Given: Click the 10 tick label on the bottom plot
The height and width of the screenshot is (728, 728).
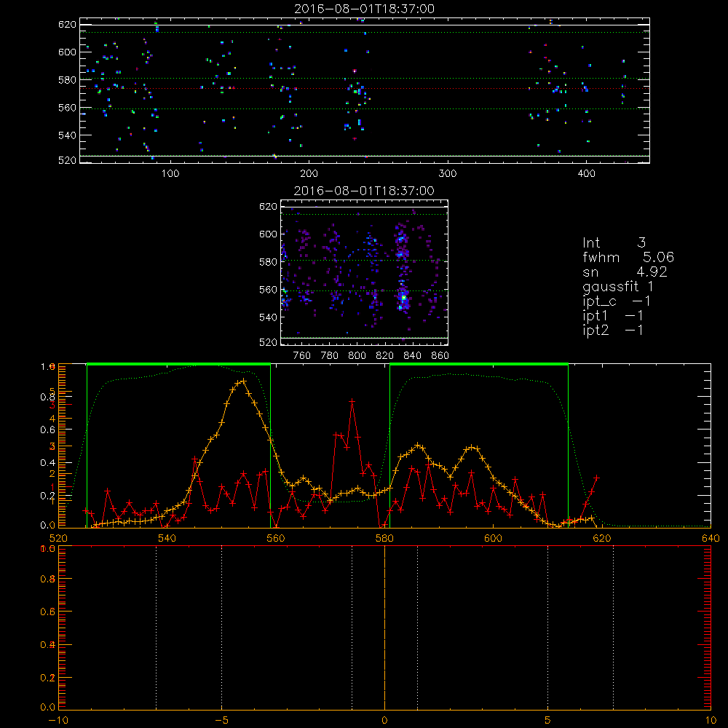Looking at the screenshot, I should [711, 720].
